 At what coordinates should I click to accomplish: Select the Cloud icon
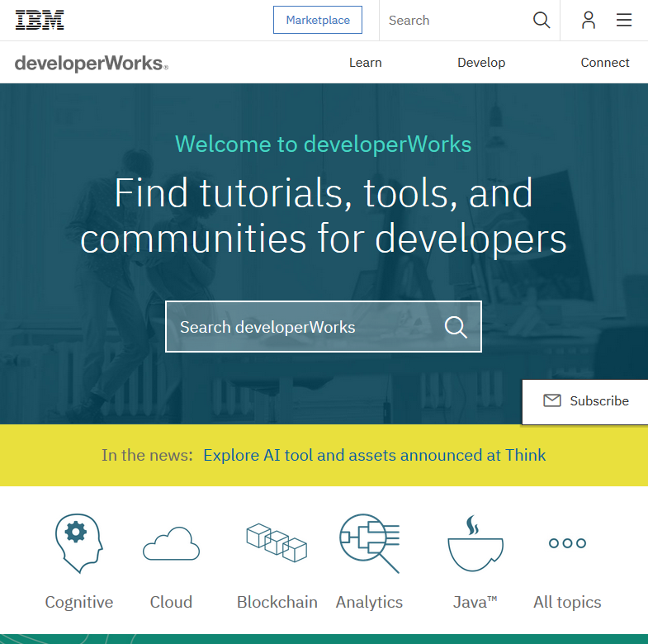[x=171, y=543]
